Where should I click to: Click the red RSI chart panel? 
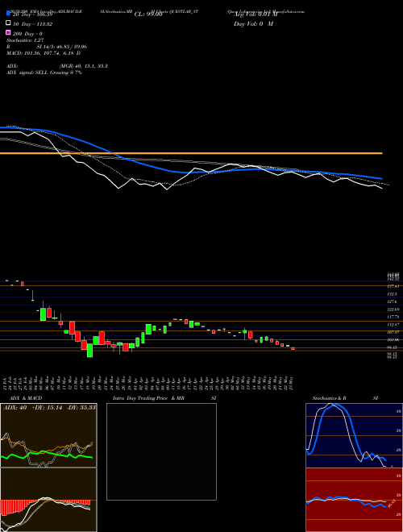[x=354, y=500]
